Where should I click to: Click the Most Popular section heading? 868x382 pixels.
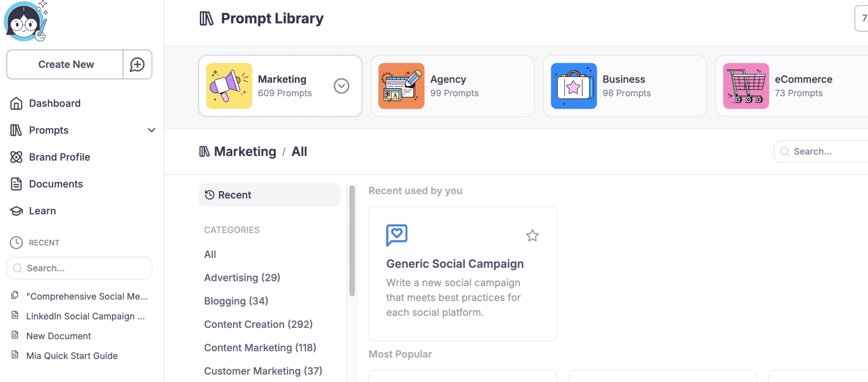click(400, 354)
